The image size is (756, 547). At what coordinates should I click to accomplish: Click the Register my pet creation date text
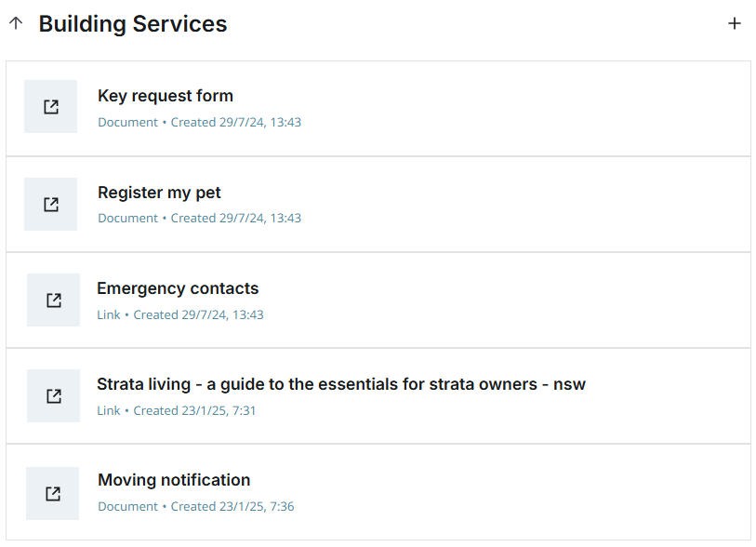coord(236,218)
